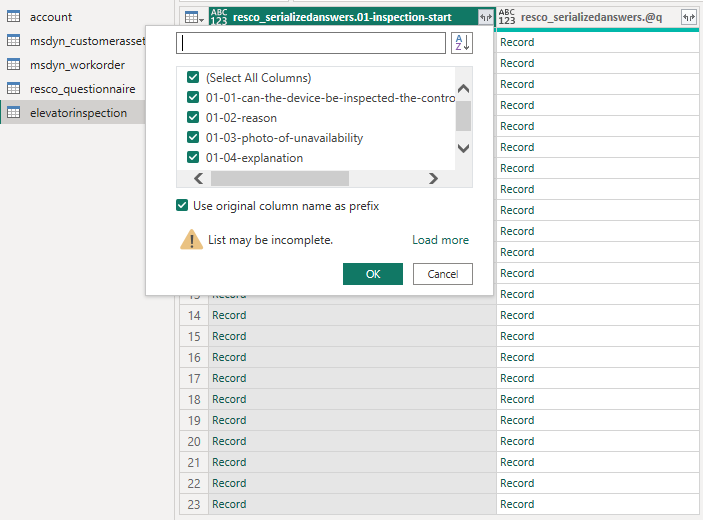
Task: Click the column list's scroll down arrow
Action: pyautogui.click(x=463, y=148)
